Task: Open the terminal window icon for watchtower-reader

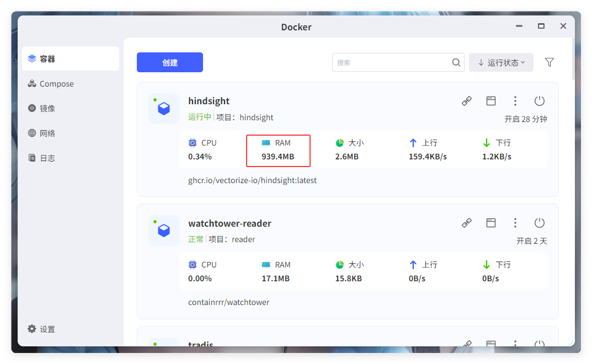Action: point(491,223)
